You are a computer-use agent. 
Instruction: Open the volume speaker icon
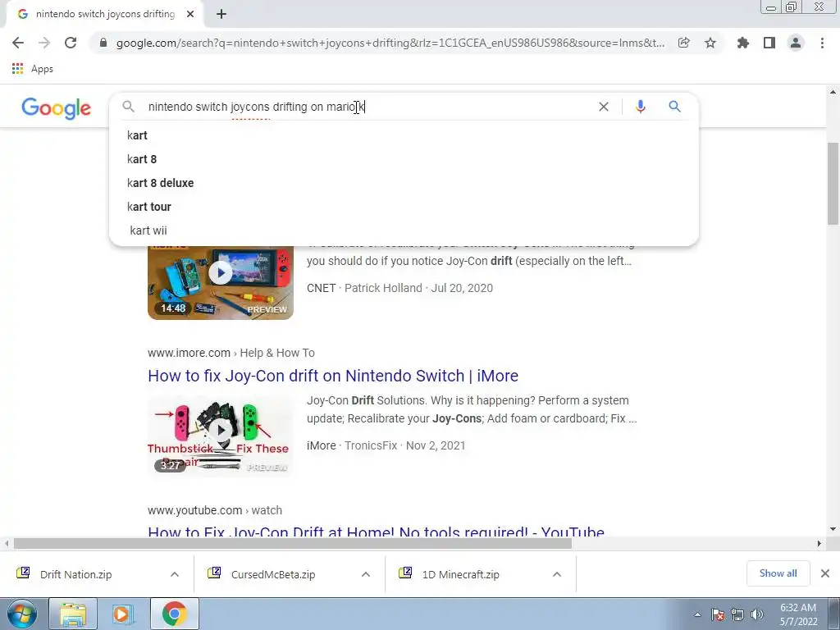pyautogui.click(x=757, y=614)
